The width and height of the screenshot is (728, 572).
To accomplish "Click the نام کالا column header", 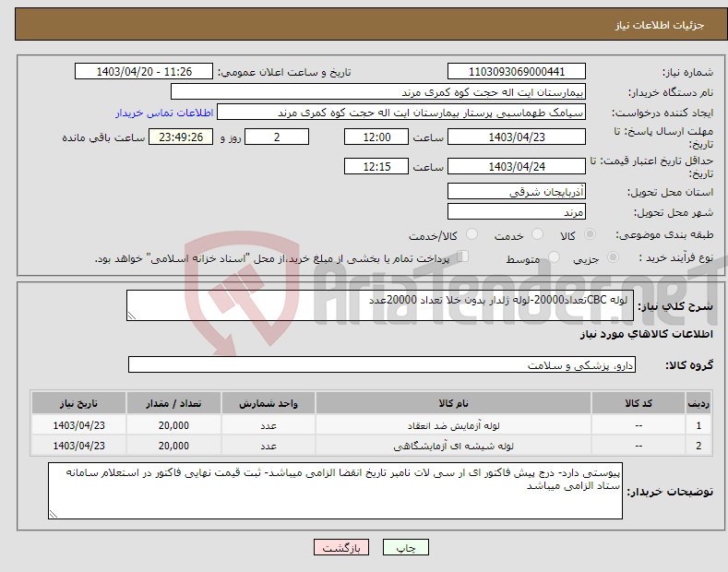I will [x=453, y=403].
